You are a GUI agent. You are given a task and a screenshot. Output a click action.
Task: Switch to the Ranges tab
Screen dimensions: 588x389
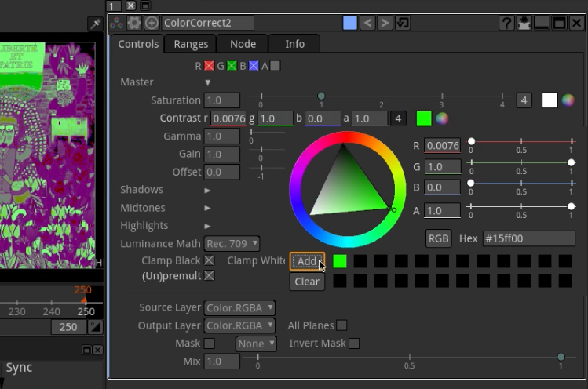coord(191,44)
